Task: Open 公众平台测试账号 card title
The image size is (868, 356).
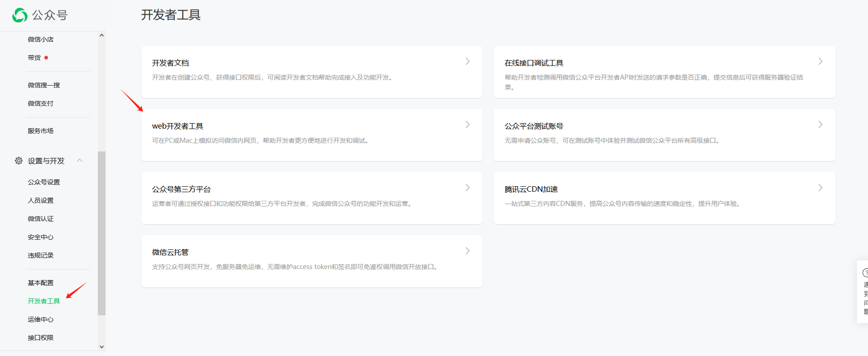Action: (x=534, y=126)
